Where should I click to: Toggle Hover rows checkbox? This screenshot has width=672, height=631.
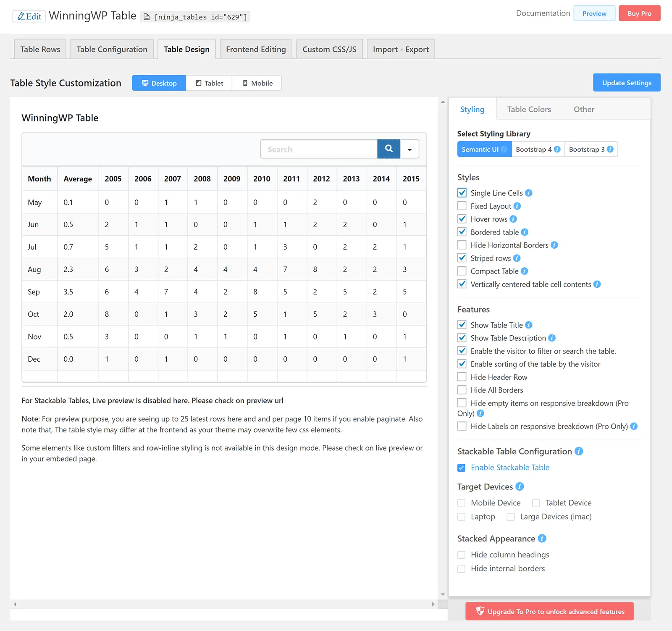(x=462, y=219)
